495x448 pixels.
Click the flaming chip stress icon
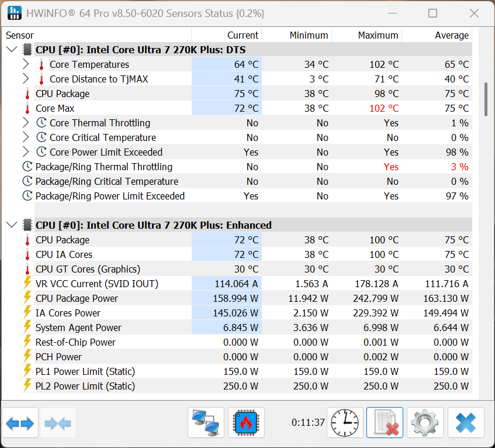click(x=246, y=423)
